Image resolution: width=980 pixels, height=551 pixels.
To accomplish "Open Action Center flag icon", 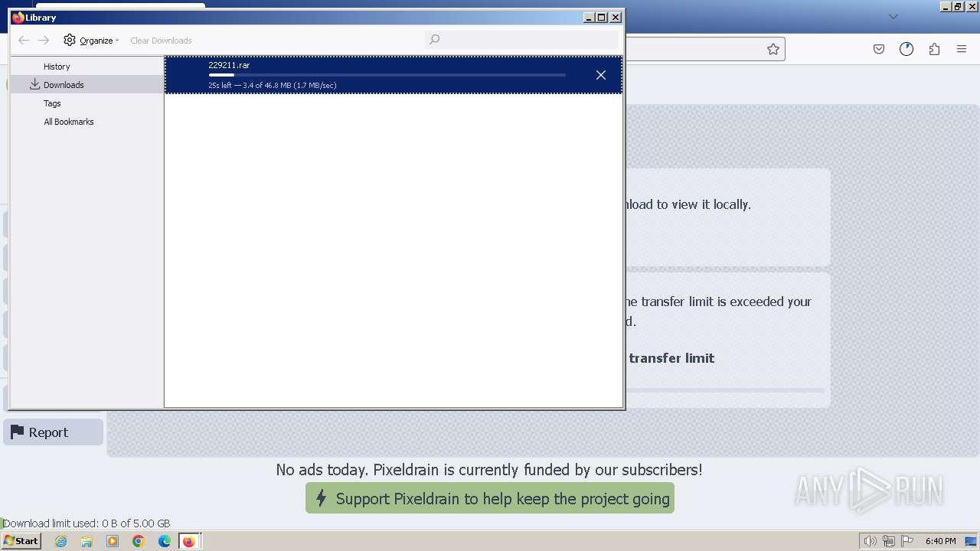I will pyautogui.click(x=907, y=541).
